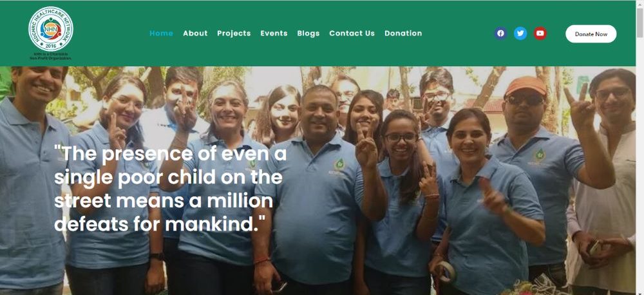Viewport: 644px width, 295px height.
Task: Navigate to the Events page
Action: click(274, 33)
